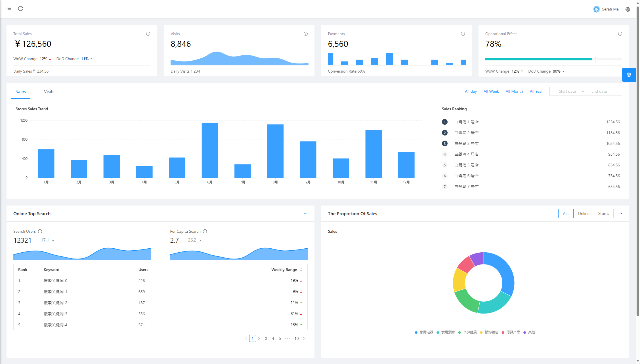Select the All Month range
The width and height of the screenshot is (640, 364).
click(514, 91)
